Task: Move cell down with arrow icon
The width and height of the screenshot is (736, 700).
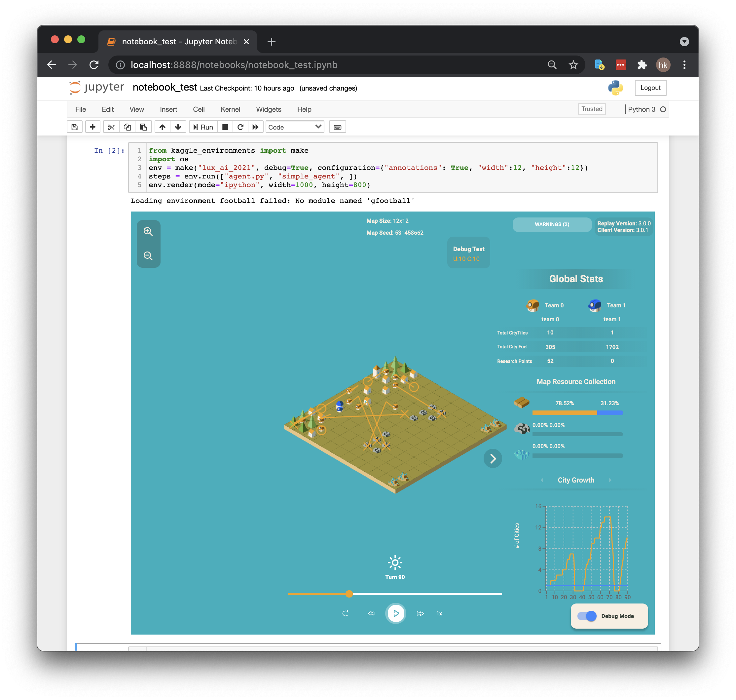Action: point(178,127)
